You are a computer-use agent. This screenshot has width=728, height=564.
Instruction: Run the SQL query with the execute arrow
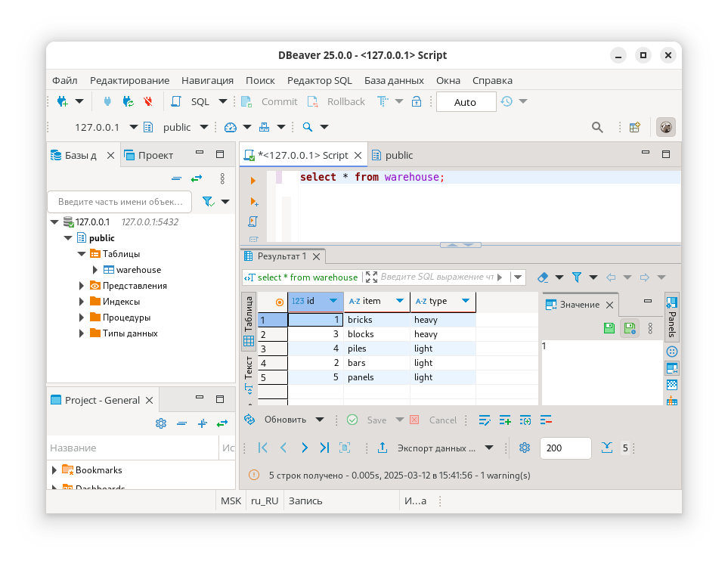coord(253,181)
